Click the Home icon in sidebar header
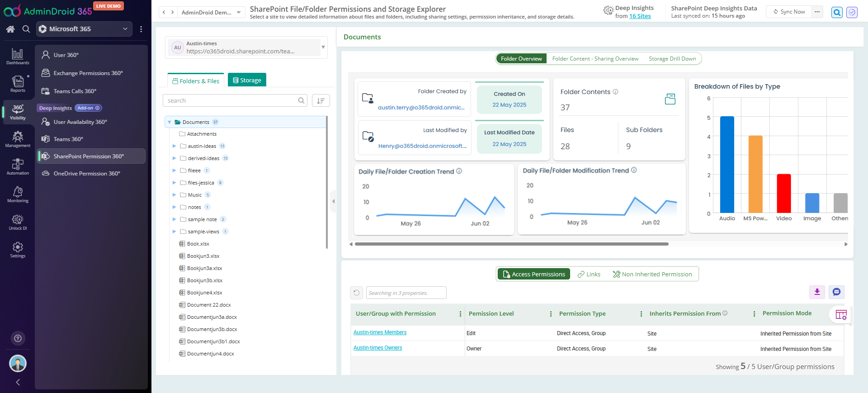This screenshot has width=868, height=393. [10, 29]
